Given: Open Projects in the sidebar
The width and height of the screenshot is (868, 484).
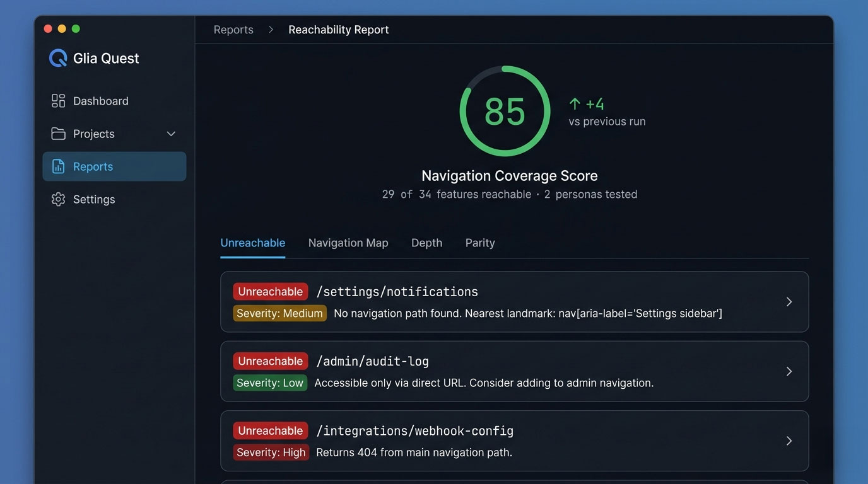Looking at the screenshot, I should coord(114,134).
